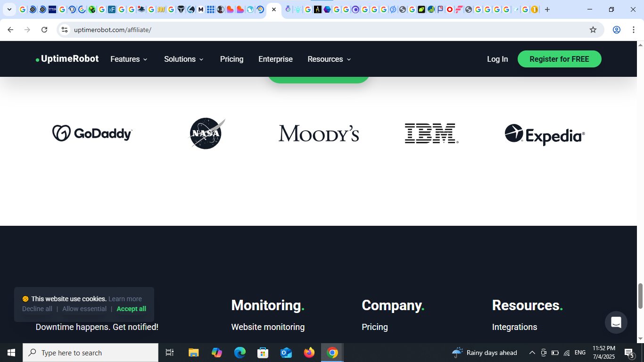The width and height of the screenshot is (644, 362).
Task: Open Microsoft Edge from taskbar
Action: [x=240, y=353]
